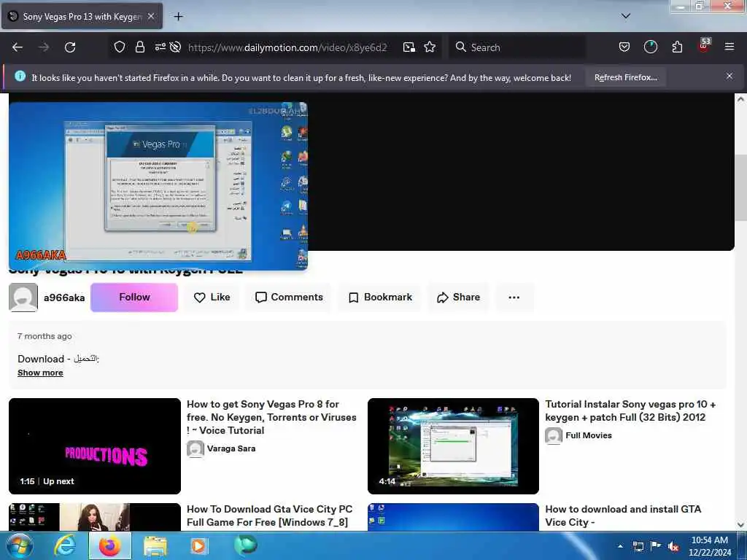
Task: Click the dailymotion URL address field
Action: tap(287, 47)
